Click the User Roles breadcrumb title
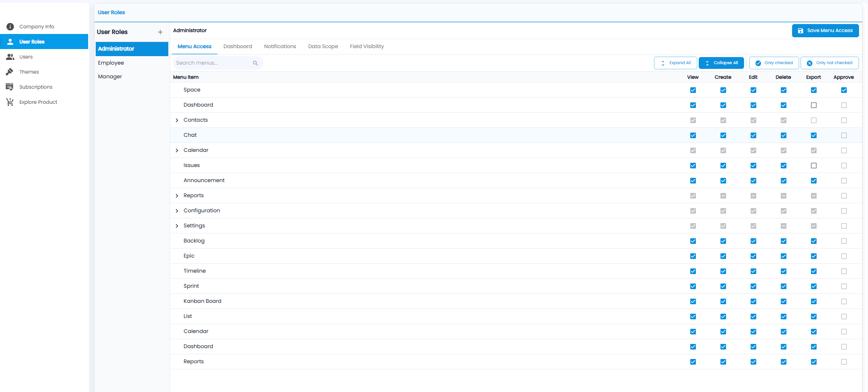The image size is (868, 392). click(111, 12)
